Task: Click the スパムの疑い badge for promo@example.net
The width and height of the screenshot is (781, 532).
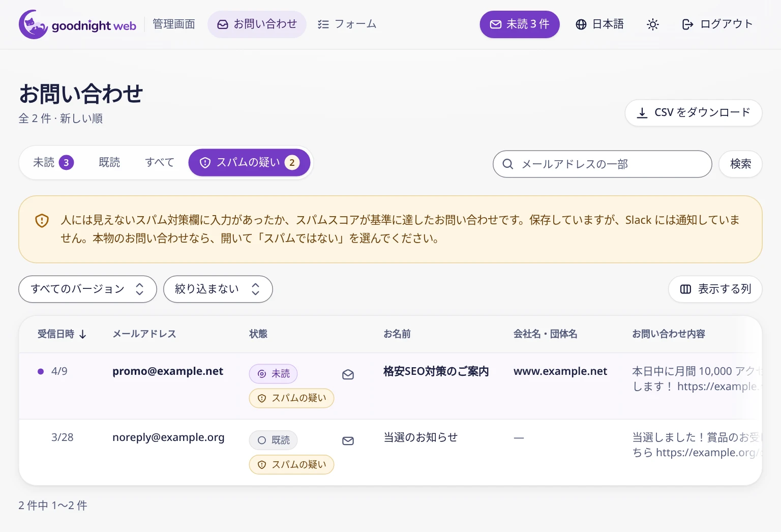Action: click(x=291, y=398)
